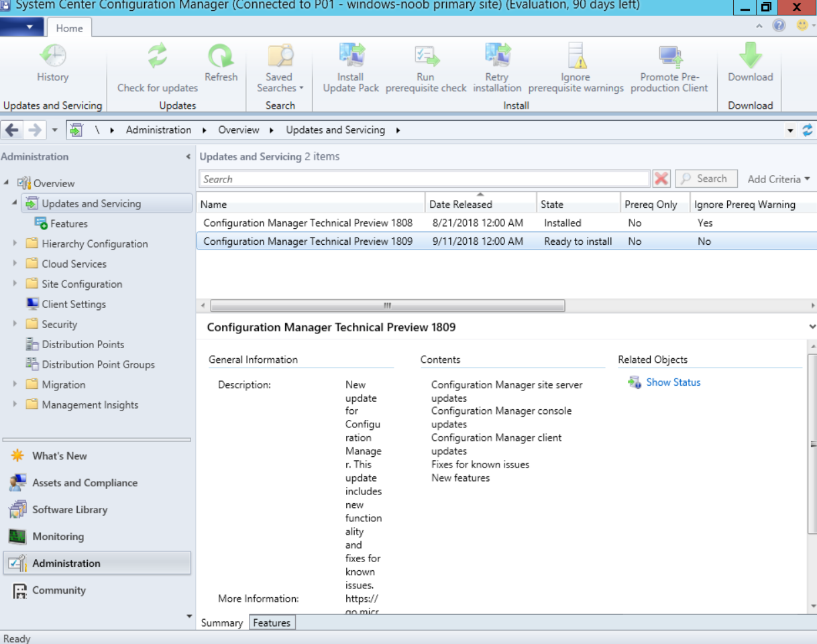The height and width of the screenshot is (644, 817).
Task: Open the Home ribbon tab
Action: (70, 28)
